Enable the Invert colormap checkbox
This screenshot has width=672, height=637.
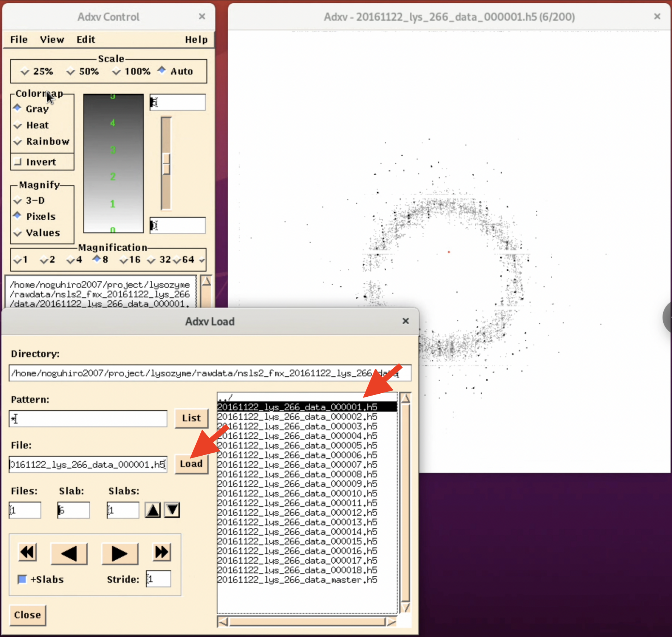(18, 162)
